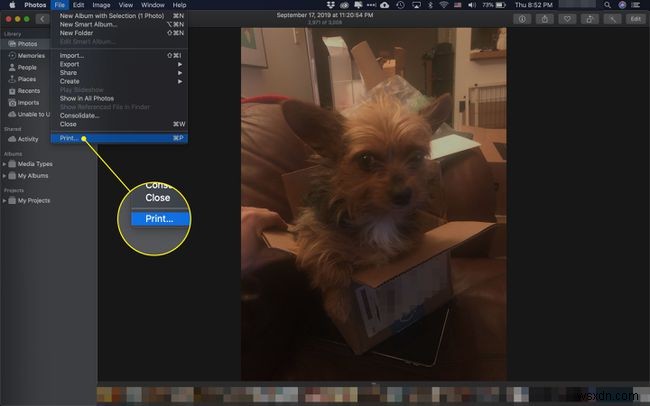The height and width of the screenshot is (406, 650).
Task: Click the Imports sidebar icon
Action: pyautogui.click(x=12, y=102)
